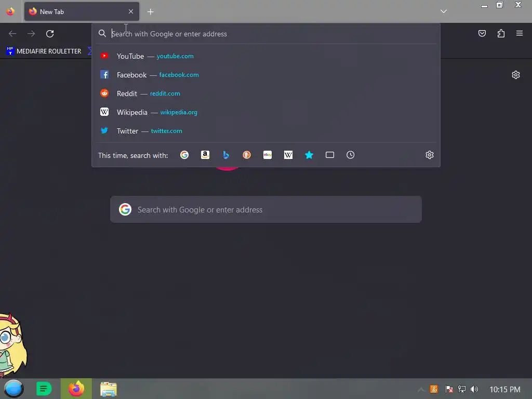Image resolution: width=532 pixels, height=399 pixels.
Task: Open YouTube suggestion youtube.com
Action: click(265, 56)
